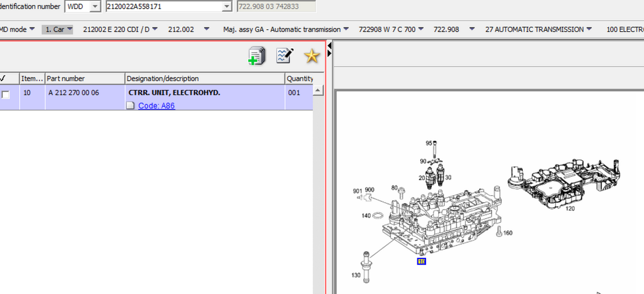Viewport: 644px width, 294px height.
Task: Expand the identification number 2120022A558171 dropdown
Action: [x=227, y=7]
